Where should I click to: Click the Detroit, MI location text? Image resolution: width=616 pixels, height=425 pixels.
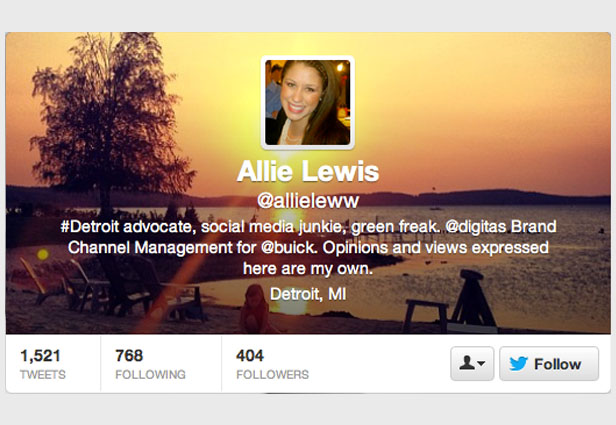coord(308,294)
